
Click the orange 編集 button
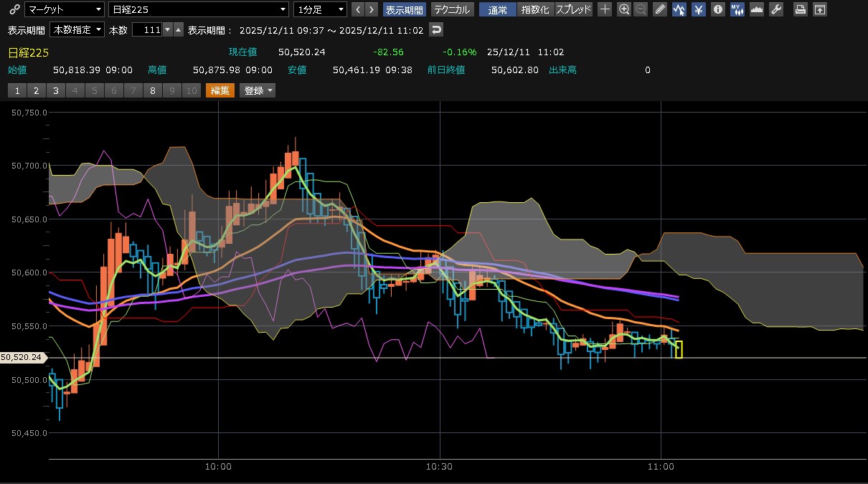(220, 90)
